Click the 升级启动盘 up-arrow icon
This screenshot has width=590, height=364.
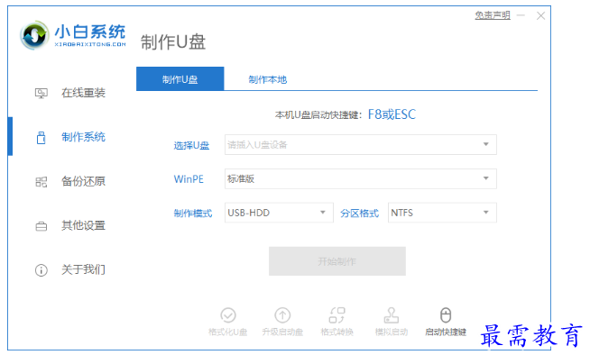tap(282, 315)
